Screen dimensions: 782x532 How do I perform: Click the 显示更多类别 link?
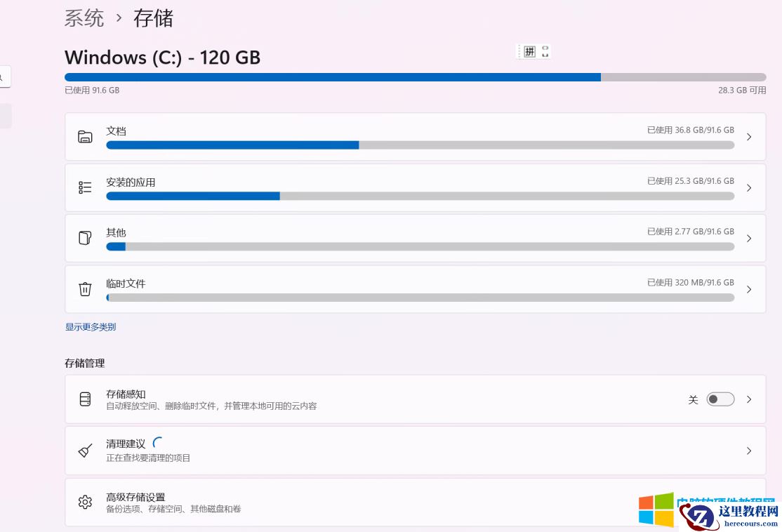click(x=90, y=326)
